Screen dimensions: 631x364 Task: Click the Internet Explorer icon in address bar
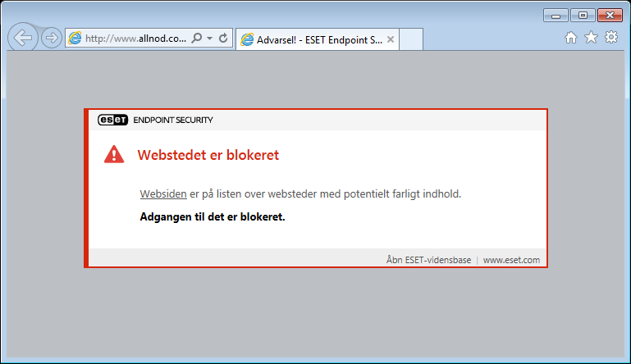tap(75, 39)
